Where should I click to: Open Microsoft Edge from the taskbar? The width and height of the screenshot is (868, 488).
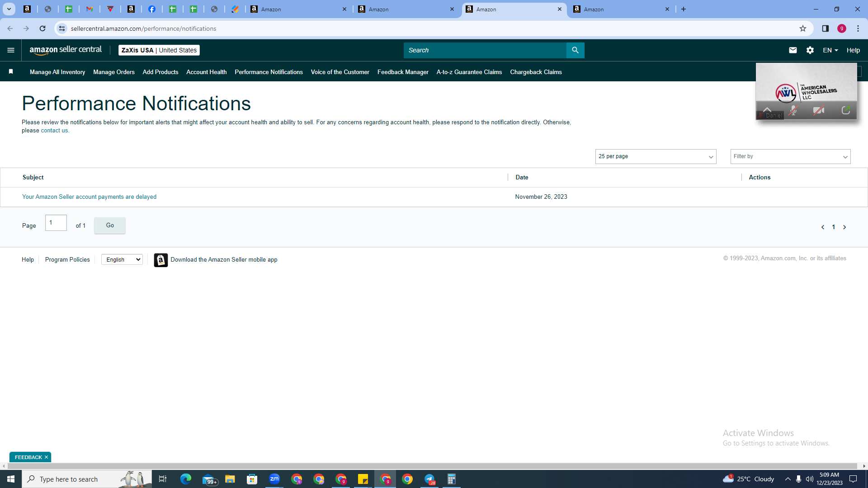point(186,479)
